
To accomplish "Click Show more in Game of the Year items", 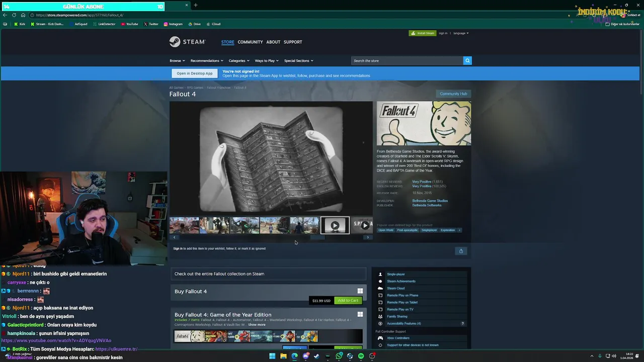I will (257, 325).
